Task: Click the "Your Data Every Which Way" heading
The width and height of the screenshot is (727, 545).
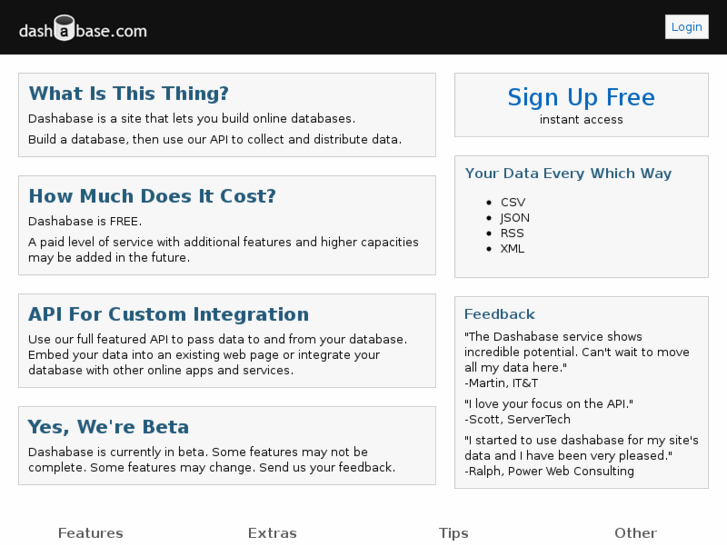Action: [568, 173]
